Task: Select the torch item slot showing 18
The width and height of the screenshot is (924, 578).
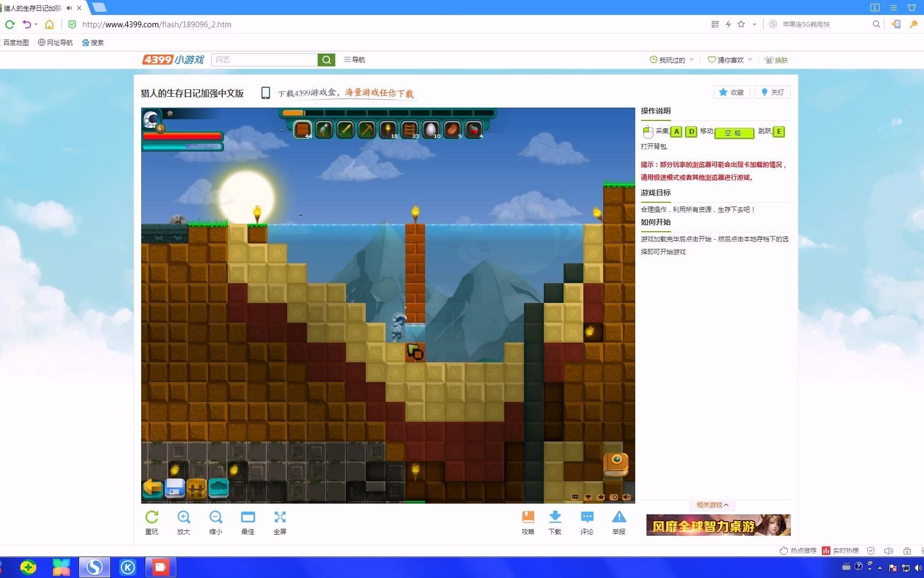Action: [388, 130]
